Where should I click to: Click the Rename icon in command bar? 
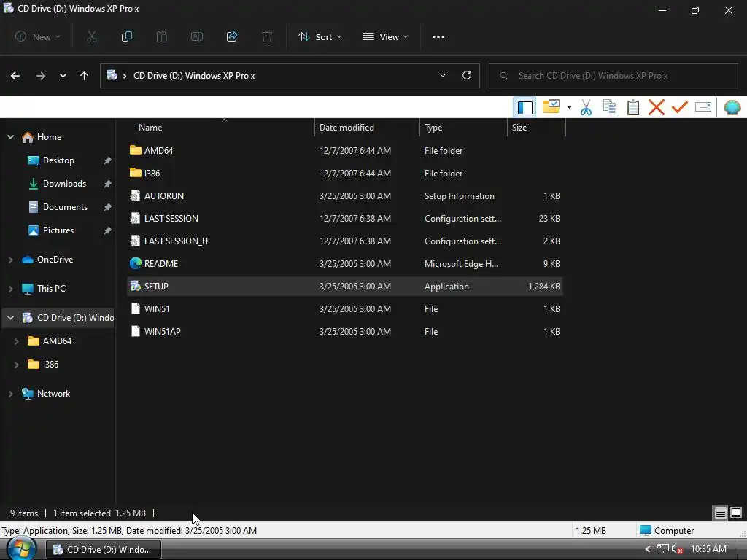coord(197,36)
